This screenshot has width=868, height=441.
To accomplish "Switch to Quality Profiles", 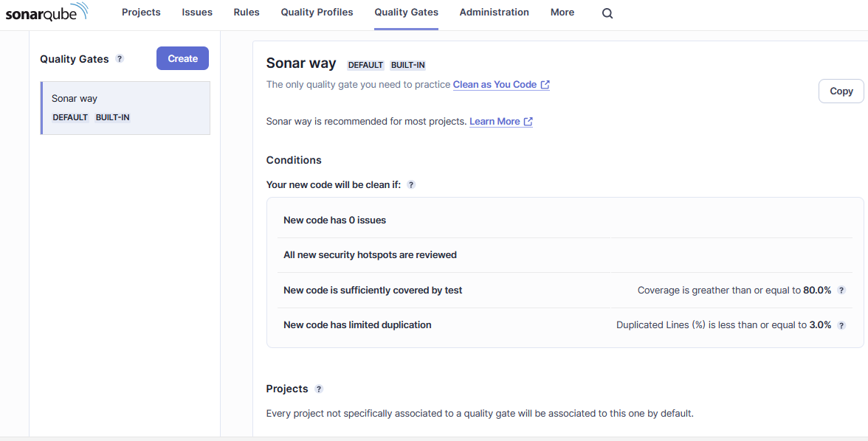I will [317, 13].
